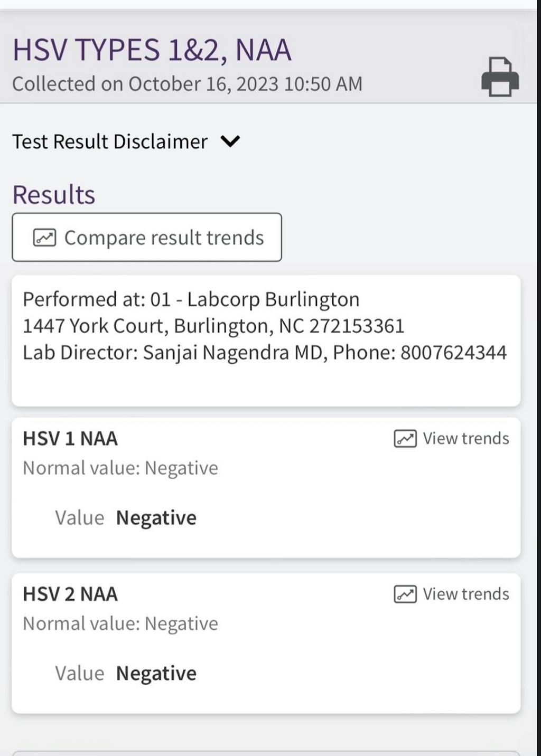The width and height of the screenshot is (541, 756).
Task: Select the HSV TYPES 1&2, NAA title
Action: (x=152, y=50)
